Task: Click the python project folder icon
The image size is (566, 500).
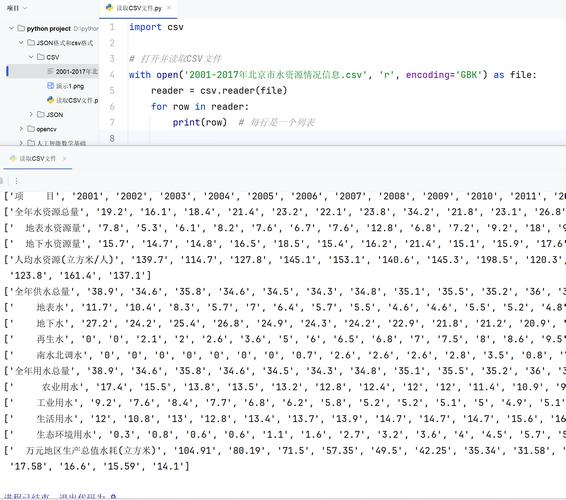Action: 21,28
